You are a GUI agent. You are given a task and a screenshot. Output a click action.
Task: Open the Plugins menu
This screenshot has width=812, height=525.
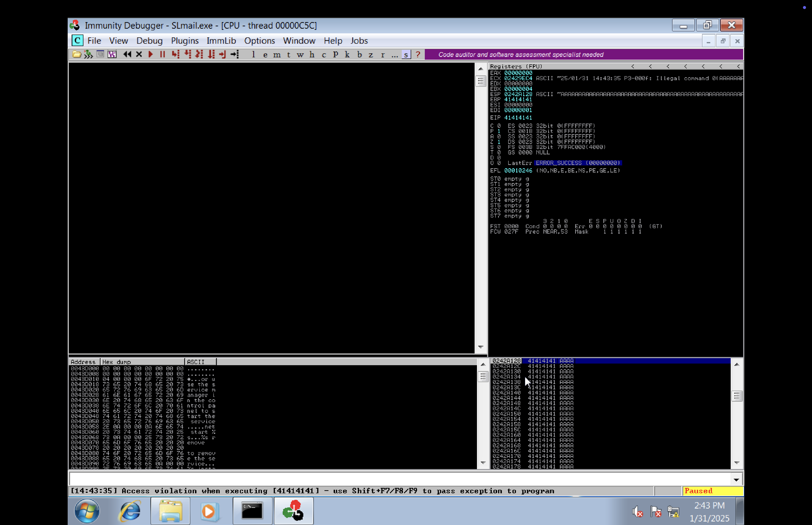tap(185, 41)
